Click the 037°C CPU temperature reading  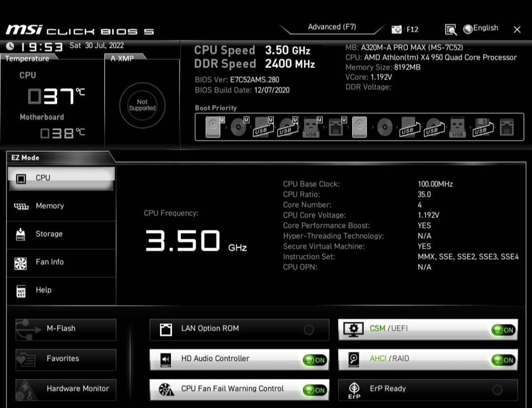click(x=56, y=96)
